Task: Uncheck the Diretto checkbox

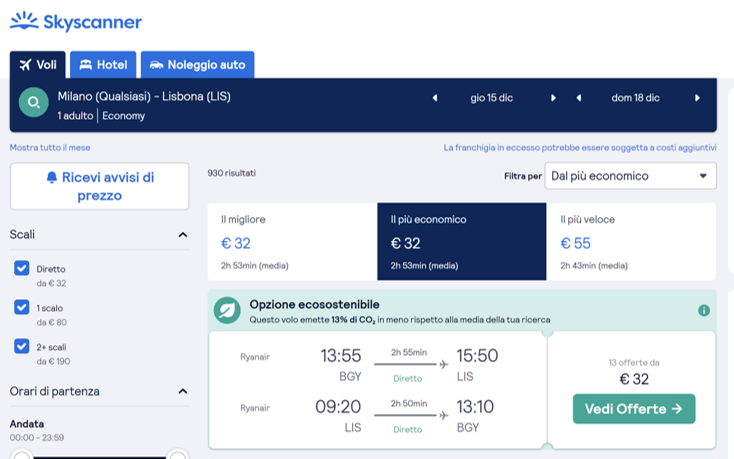Action: pos(22,269)
